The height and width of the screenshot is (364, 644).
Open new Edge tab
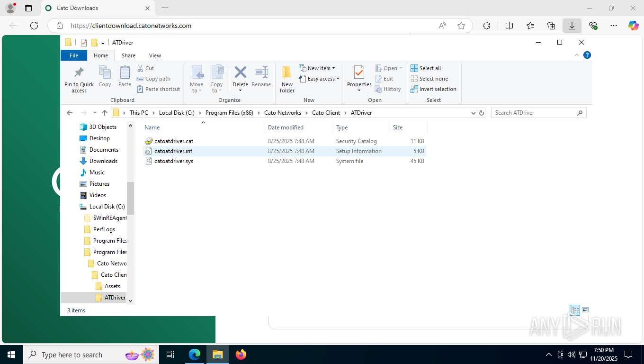click(165, 8)
